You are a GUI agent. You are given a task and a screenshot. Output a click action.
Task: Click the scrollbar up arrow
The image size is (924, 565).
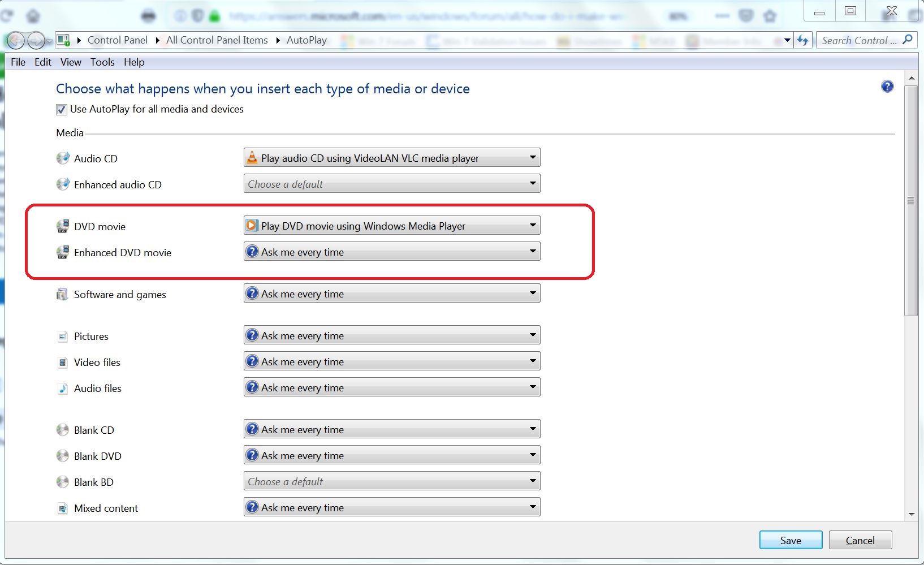click(x=911, y=78)
